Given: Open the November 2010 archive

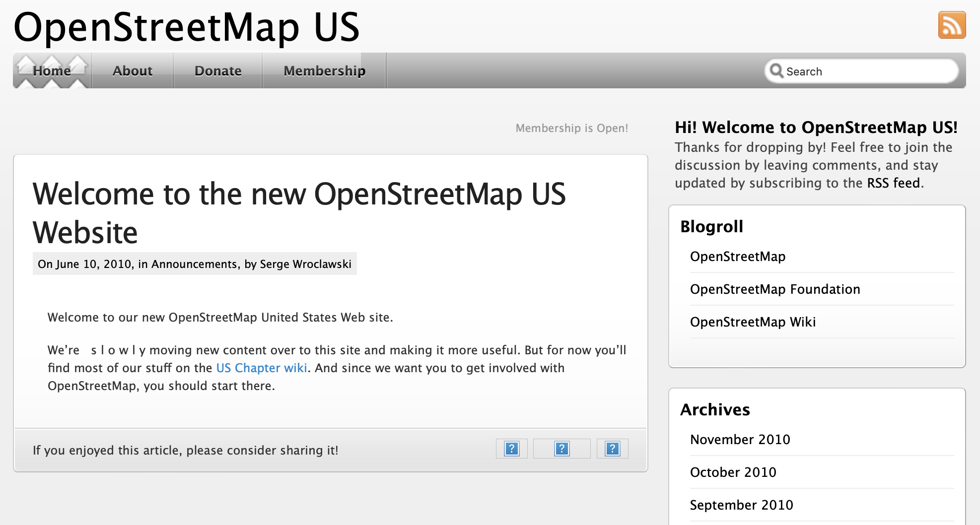Looking at the screenshot, I should 740,440.
